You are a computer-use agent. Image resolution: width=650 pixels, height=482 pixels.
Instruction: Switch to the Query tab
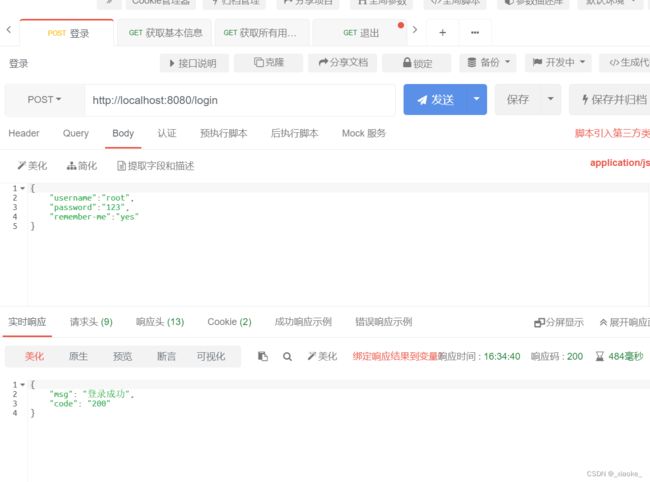tap(75, 133)
